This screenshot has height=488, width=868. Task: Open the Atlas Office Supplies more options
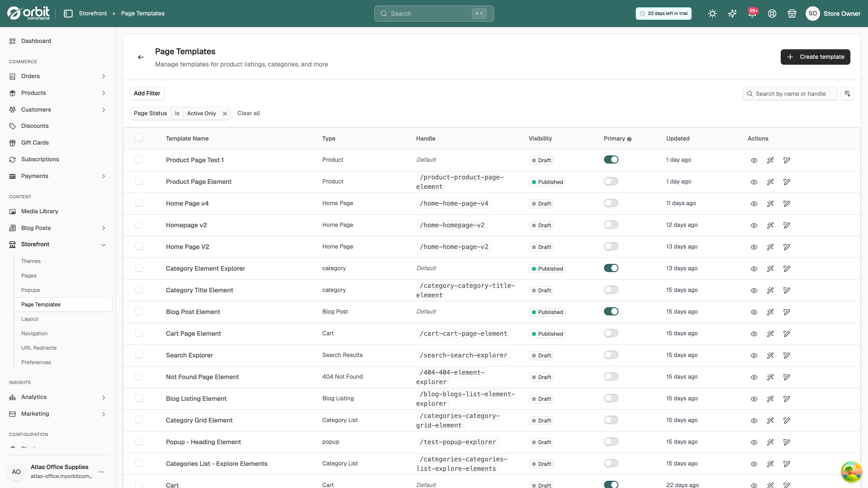point(101,472)
